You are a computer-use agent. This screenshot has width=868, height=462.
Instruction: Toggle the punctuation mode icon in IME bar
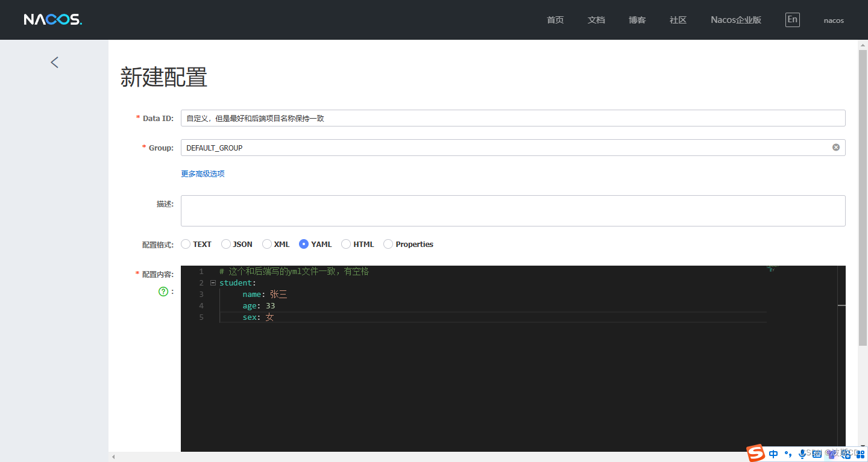click(788, 454)
